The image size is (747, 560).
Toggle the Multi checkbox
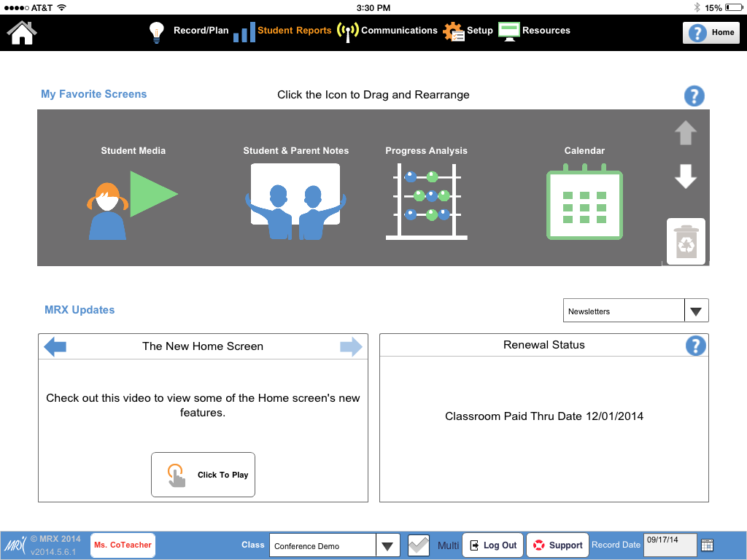coord(419,545)
